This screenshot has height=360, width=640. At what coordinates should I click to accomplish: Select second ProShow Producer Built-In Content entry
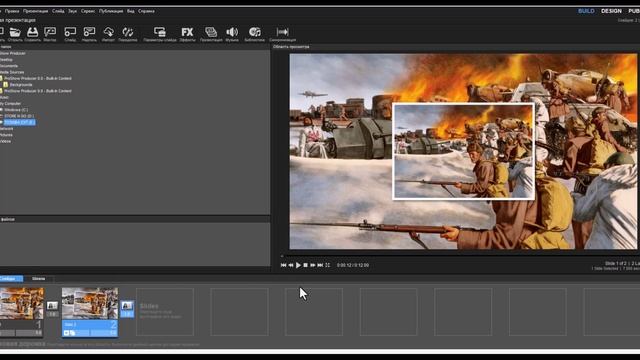point(38,91)
